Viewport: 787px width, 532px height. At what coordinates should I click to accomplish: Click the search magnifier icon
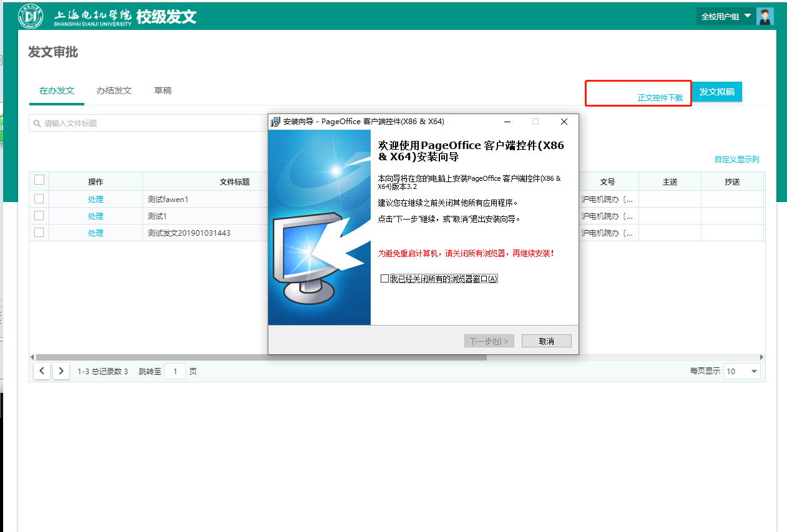[37, 123]
